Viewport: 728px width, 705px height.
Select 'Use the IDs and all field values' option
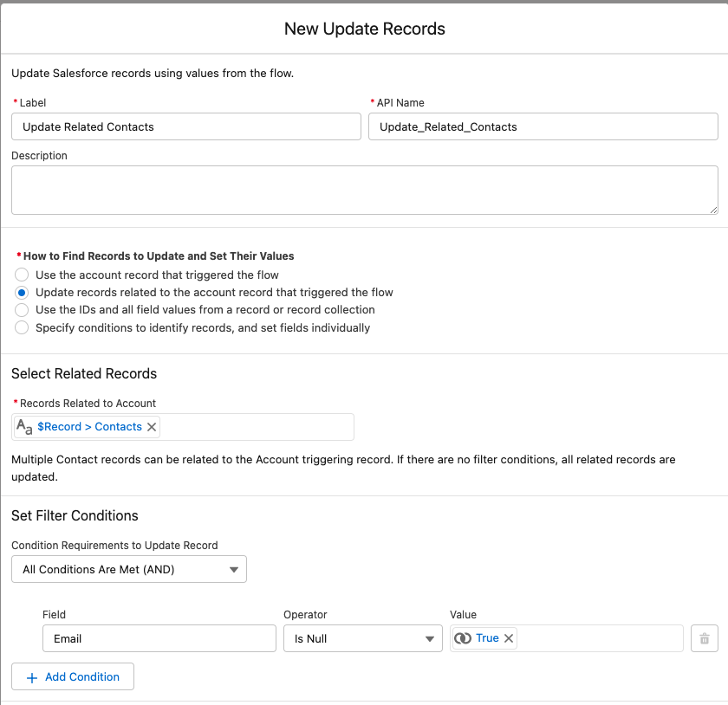pos(22,309)
